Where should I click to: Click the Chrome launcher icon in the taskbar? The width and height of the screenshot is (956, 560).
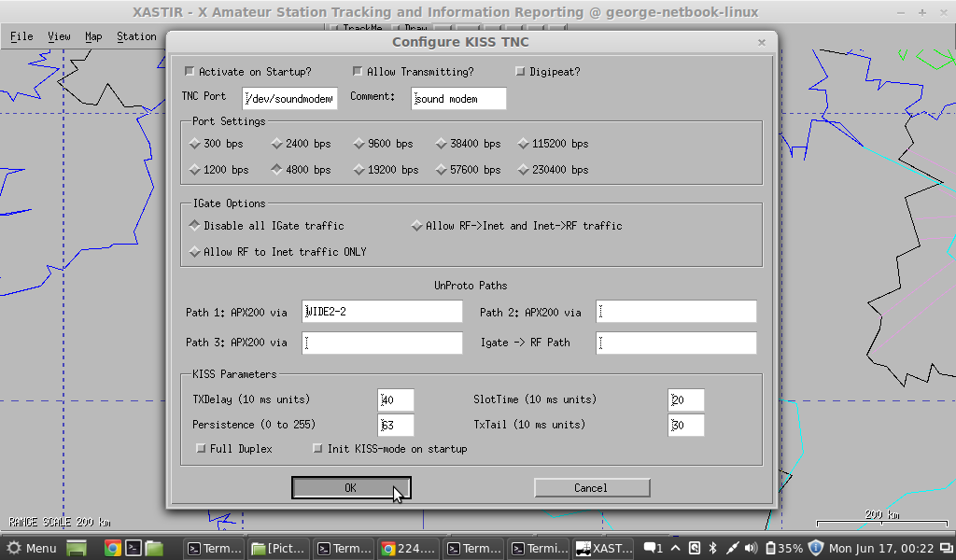click(x=112, y=548)
